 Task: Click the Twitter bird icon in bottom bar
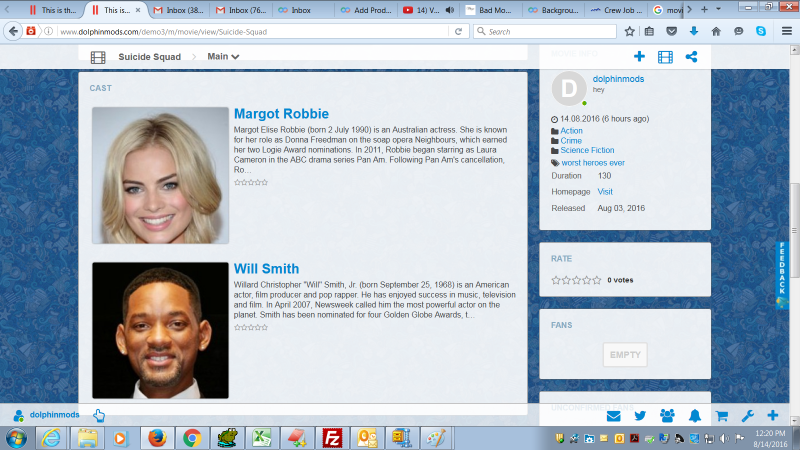(640, 416)
